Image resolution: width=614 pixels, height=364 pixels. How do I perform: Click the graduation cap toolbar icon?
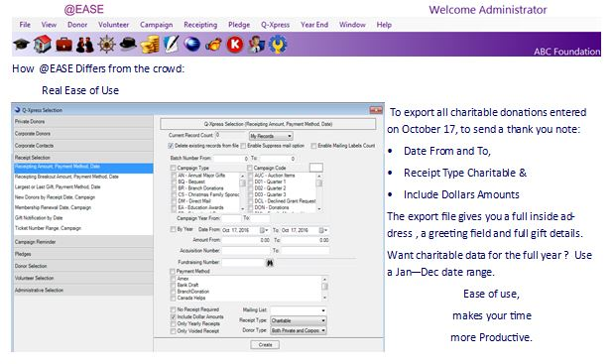tap(21, 45)
